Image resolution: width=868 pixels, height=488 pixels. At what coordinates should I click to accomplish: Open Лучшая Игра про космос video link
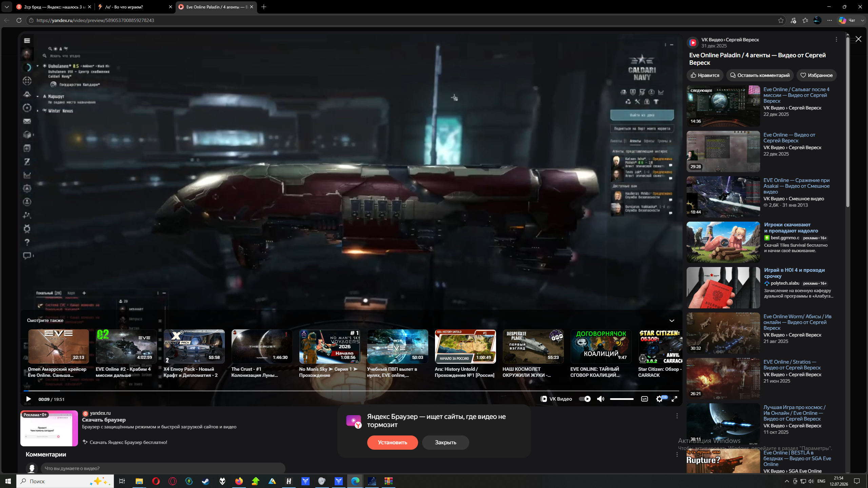[794, 413]
